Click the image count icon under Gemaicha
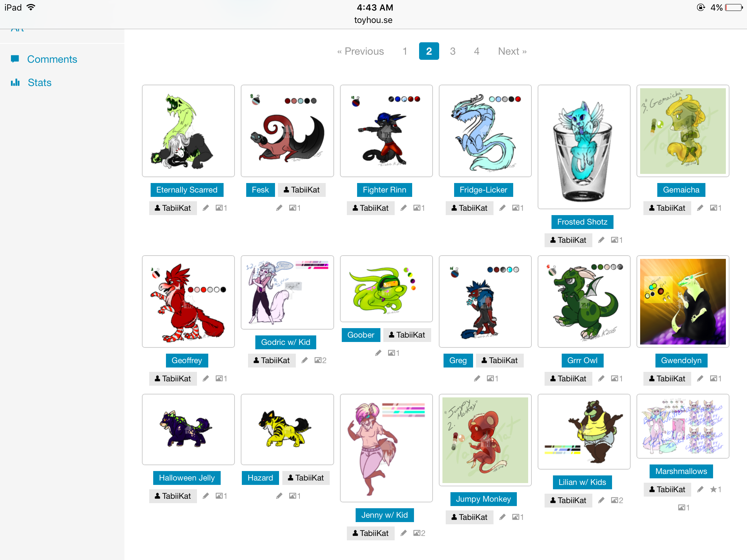The height and width of the screenshot is (560, 747). [x=713, y=208]
